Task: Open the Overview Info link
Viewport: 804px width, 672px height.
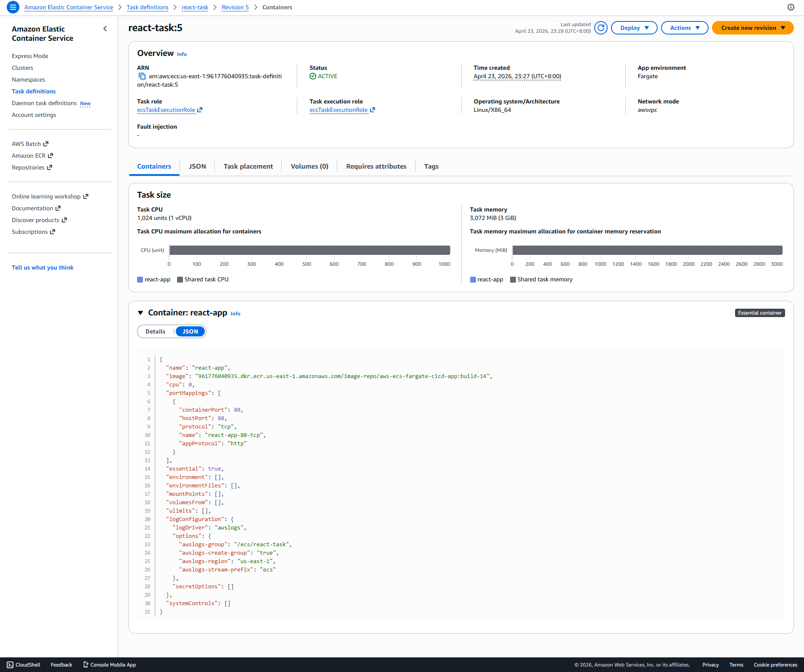Action: coord(182,54)
